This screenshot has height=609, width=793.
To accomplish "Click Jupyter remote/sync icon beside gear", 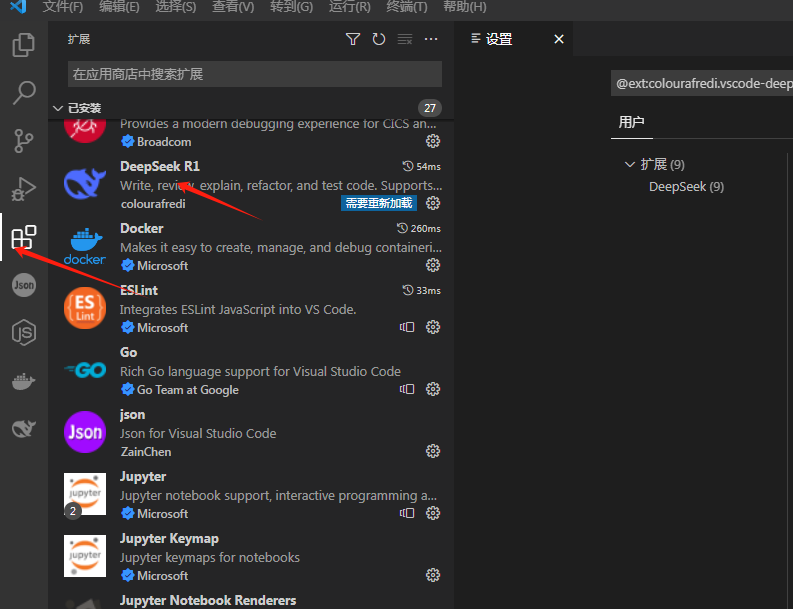I will coord(407,513).
